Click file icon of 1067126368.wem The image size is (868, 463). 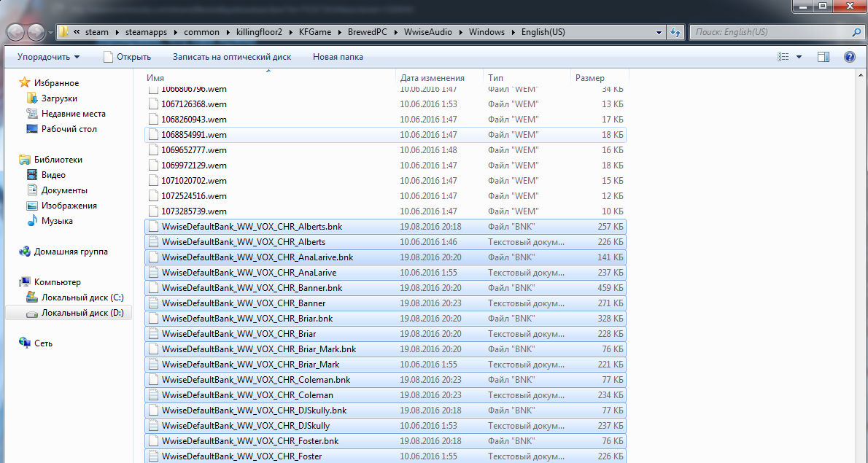153,104
